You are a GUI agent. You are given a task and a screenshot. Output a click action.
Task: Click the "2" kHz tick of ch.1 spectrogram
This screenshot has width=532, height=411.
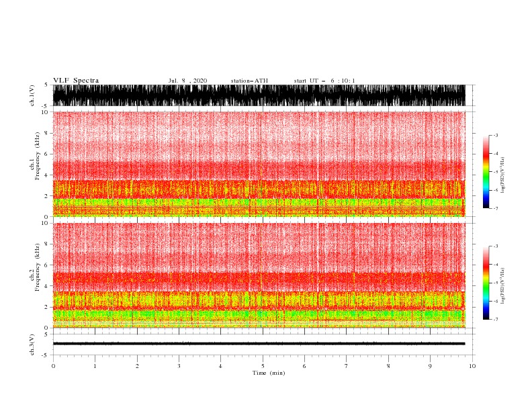tap(47, 196)
